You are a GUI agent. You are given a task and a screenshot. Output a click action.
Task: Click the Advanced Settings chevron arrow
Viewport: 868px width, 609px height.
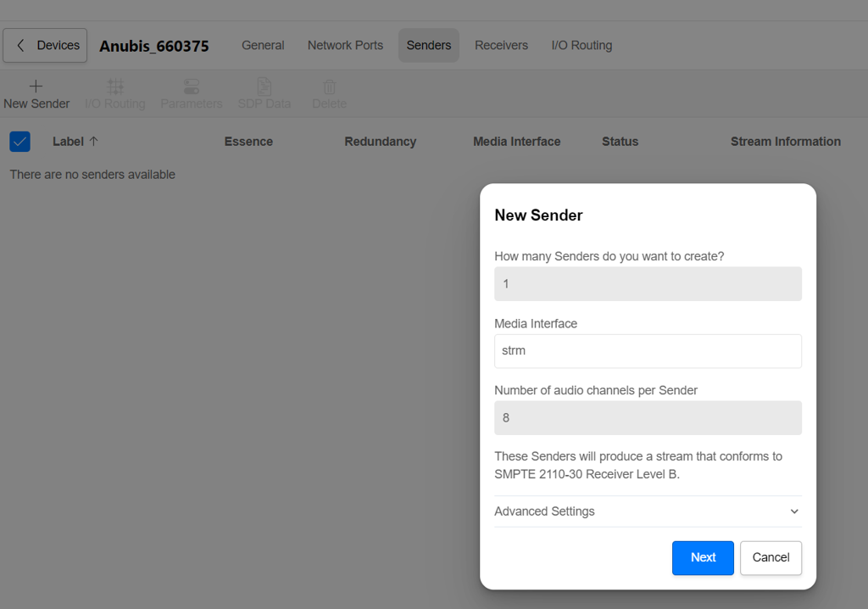(794, 511)
